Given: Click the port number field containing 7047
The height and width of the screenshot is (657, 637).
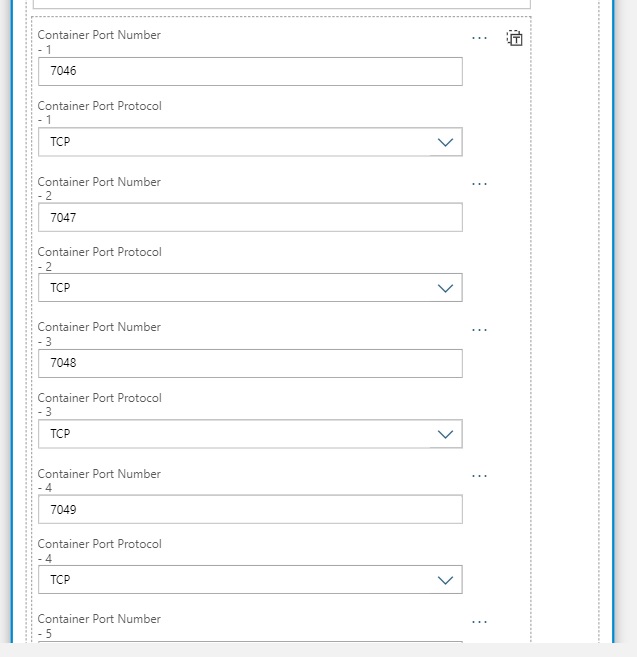Looking at the screenshot, I should coord(250,217).
